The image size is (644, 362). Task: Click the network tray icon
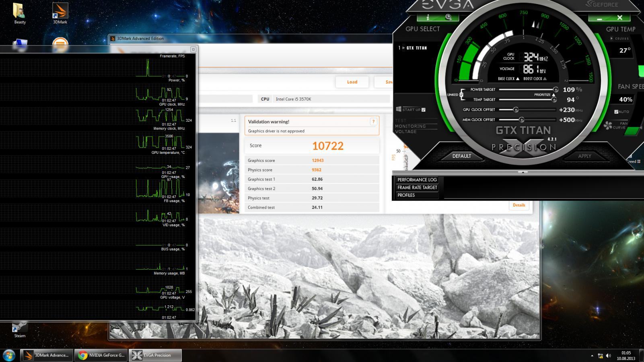pos(600,356)
